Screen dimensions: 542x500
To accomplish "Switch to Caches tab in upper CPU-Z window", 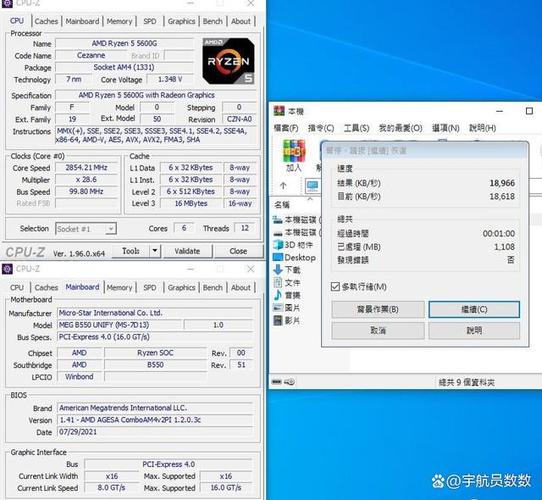I will click(x=46, y=21).
